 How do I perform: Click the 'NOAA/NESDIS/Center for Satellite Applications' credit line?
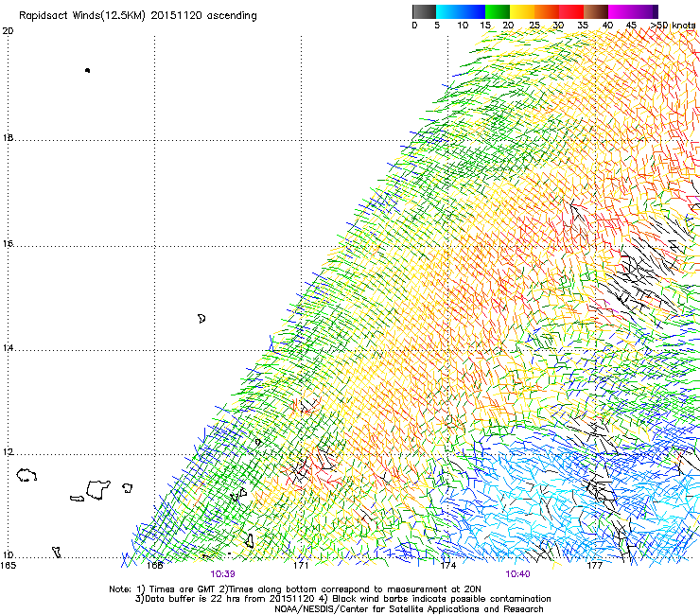409,609
